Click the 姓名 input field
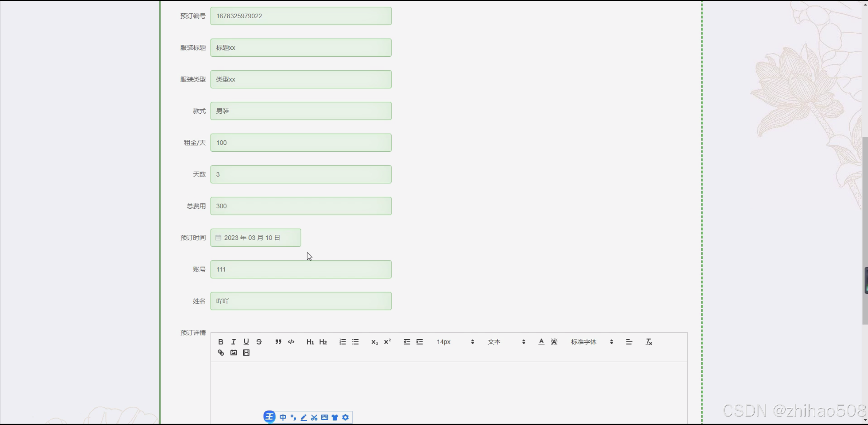Image resolution: width=868 pixels, height=425 pixels. pyautogui.click(x=301, y=301)
